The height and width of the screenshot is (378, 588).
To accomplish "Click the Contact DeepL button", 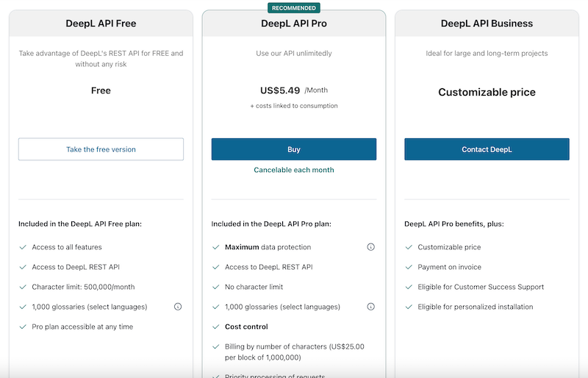I will pyautogui.click(x=487, y=149).
